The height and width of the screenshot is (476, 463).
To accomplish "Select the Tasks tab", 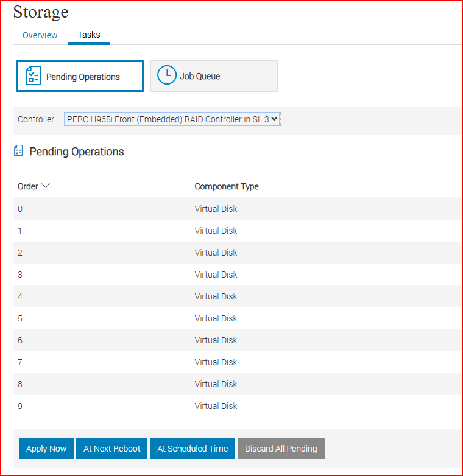I will [x=89, y=35].
